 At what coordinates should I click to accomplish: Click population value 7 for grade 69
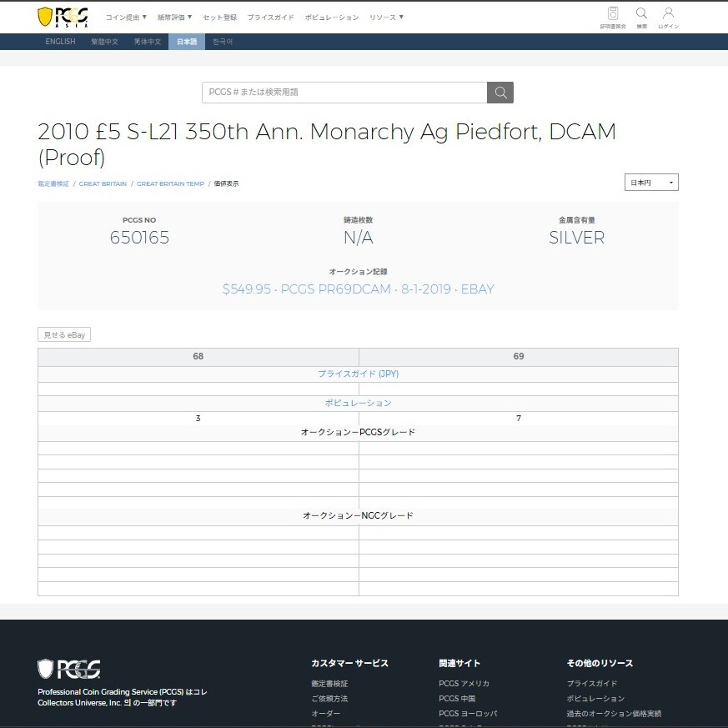click(519, 419)
